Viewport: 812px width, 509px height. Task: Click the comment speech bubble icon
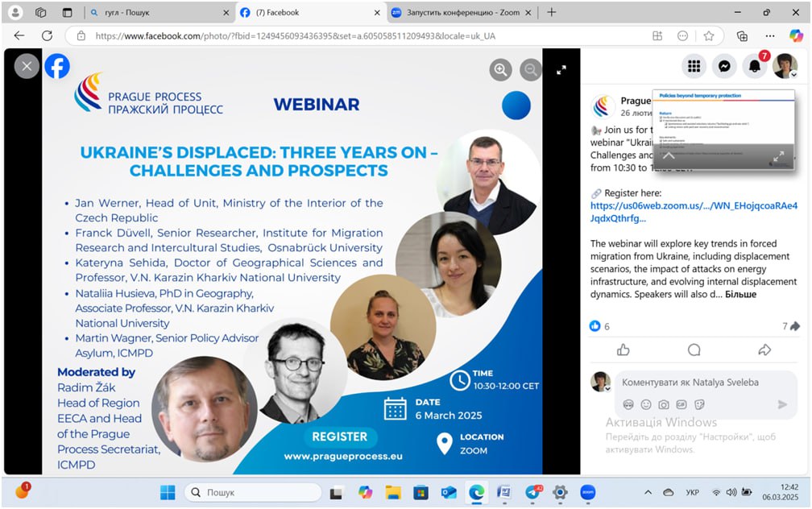[x=694, y=350]
